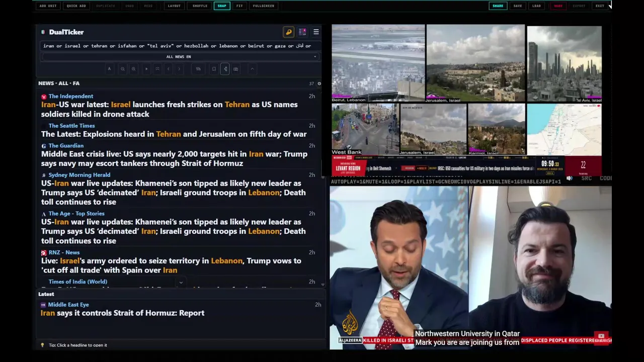The image size is (644, 362).
Task: Click the search query input field
Action: coord(180,46)
